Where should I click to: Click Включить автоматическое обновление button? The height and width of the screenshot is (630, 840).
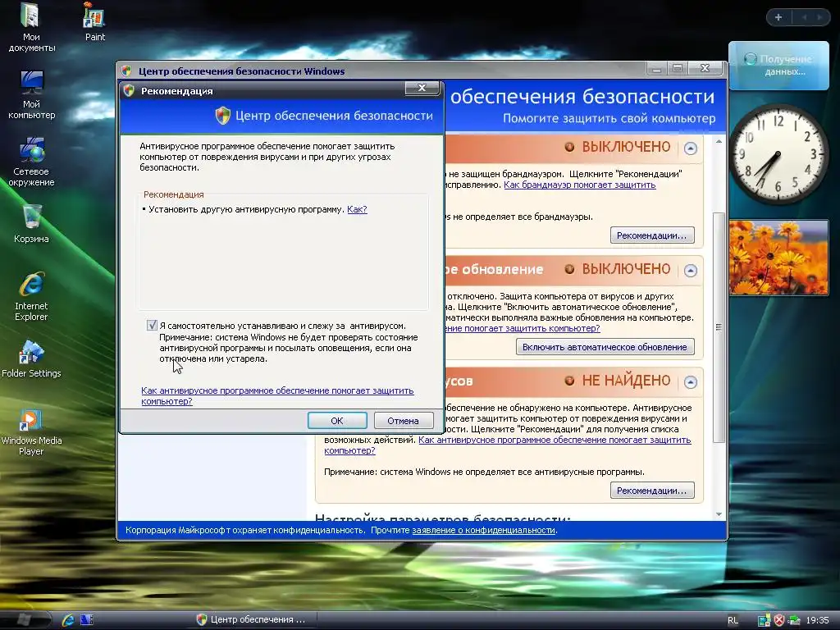(605, 347)
